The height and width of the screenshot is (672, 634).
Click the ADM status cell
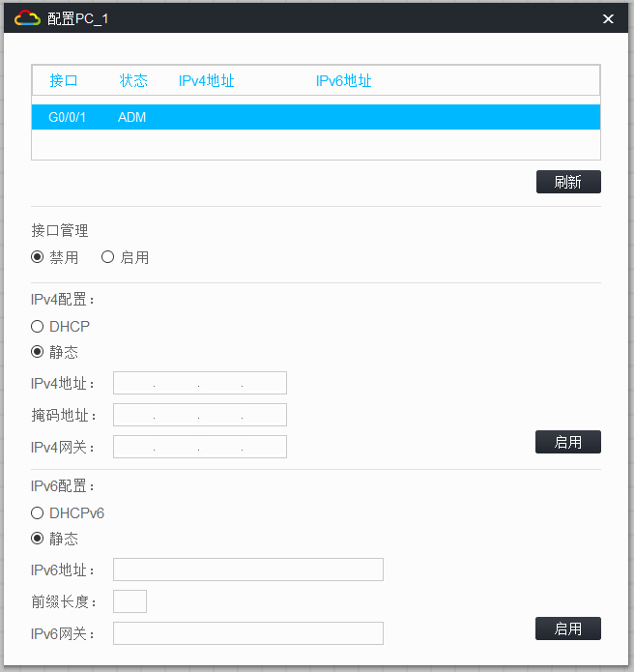pyautogui.click(x=132, y=117)
